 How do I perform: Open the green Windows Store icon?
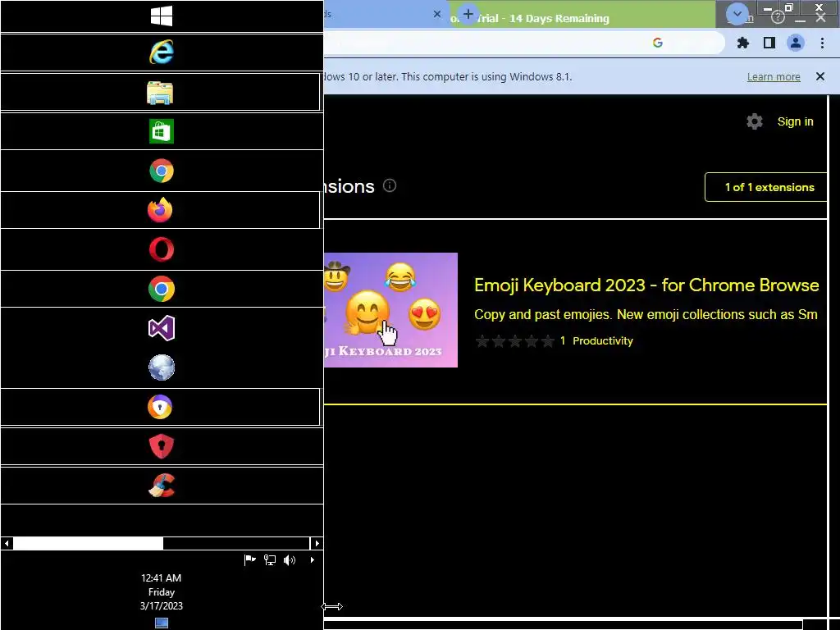pyautogui.click(x=162, y=131)
